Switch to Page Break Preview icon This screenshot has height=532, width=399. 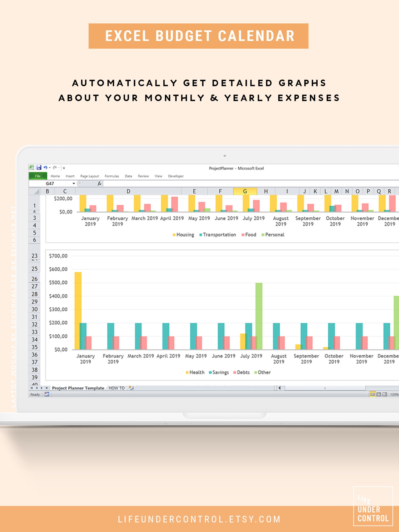click(385, 395)
